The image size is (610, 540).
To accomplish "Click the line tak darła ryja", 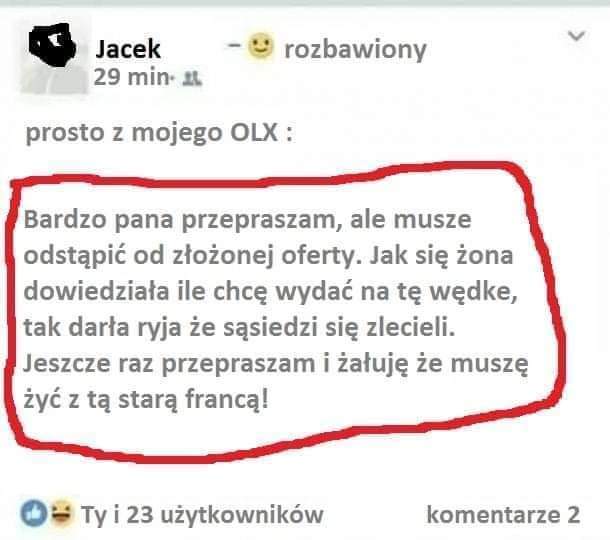I will pos(239,328).
